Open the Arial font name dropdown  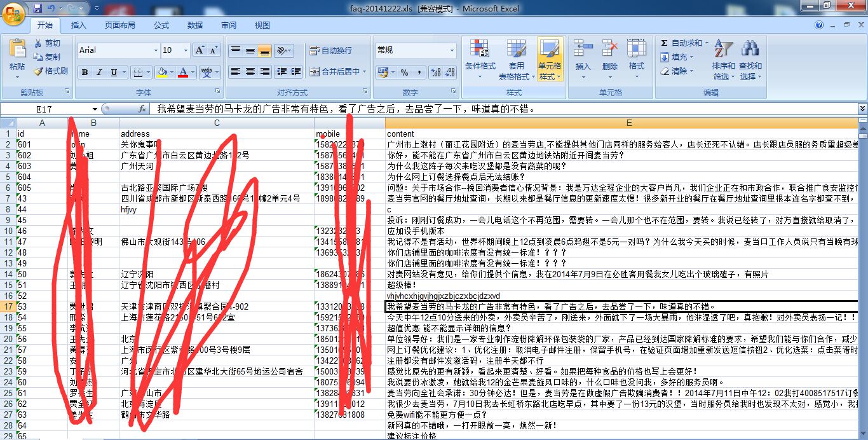click(x=156, y=50)
